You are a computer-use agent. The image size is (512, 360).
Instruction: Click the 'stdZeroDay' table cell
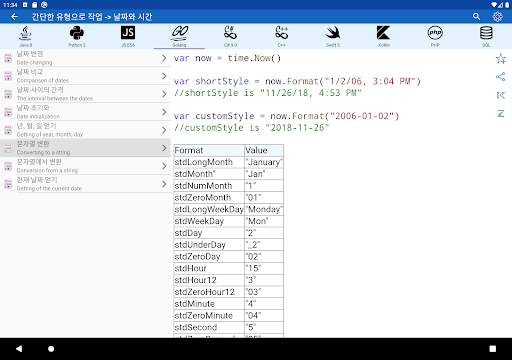[209, 257]
